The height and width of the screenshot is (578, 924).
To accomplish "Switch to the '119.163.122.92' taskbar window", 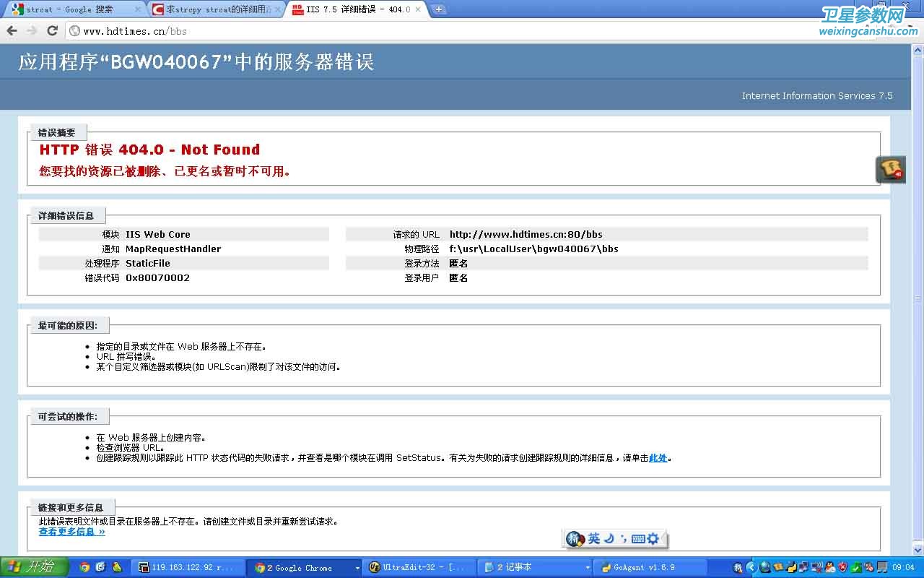I will pos(188,568).
